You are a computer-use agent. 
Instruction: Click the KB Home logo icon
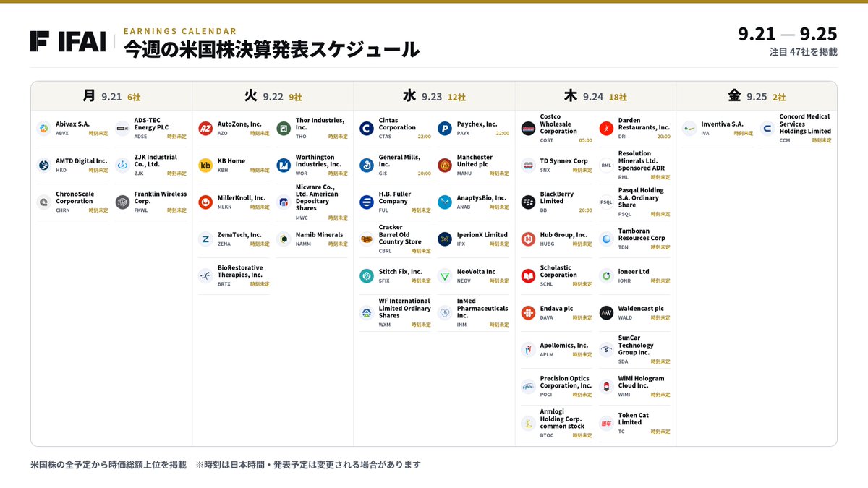(205, 165)
